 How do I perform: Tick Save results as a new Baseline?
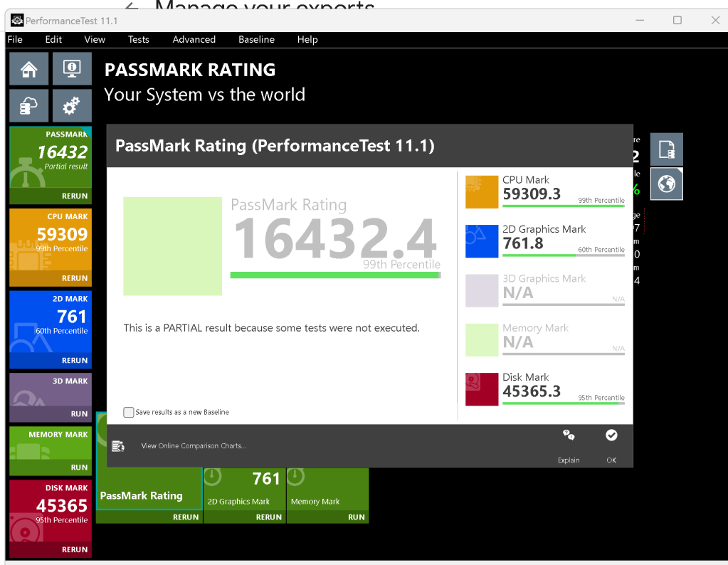[129, 412]
